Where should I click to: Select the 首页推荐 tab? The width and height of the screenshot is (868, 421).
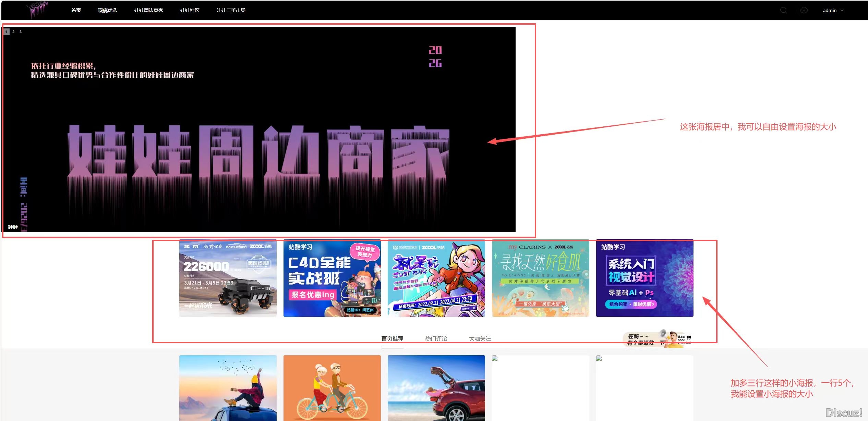(392, 338)
